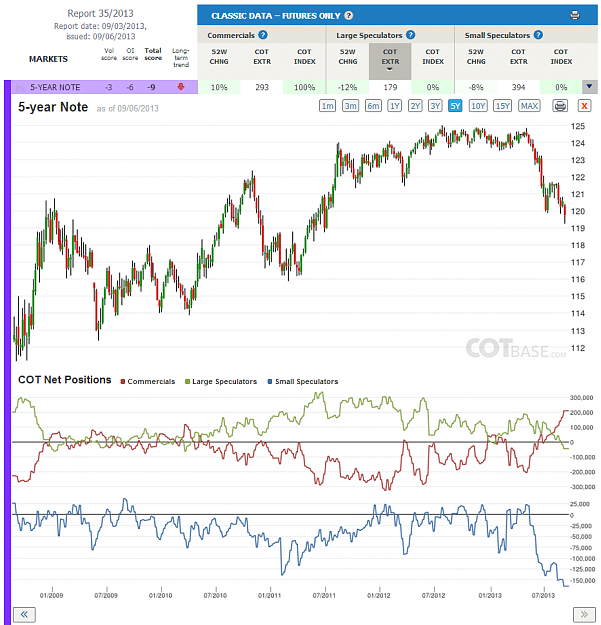Click the red long-term trend down arrow

[181, 87]
